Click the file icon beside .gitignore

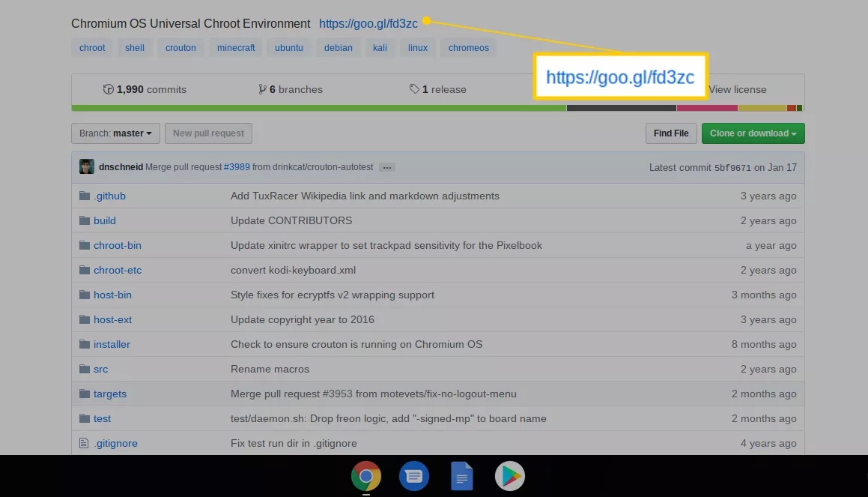(85, 443)
